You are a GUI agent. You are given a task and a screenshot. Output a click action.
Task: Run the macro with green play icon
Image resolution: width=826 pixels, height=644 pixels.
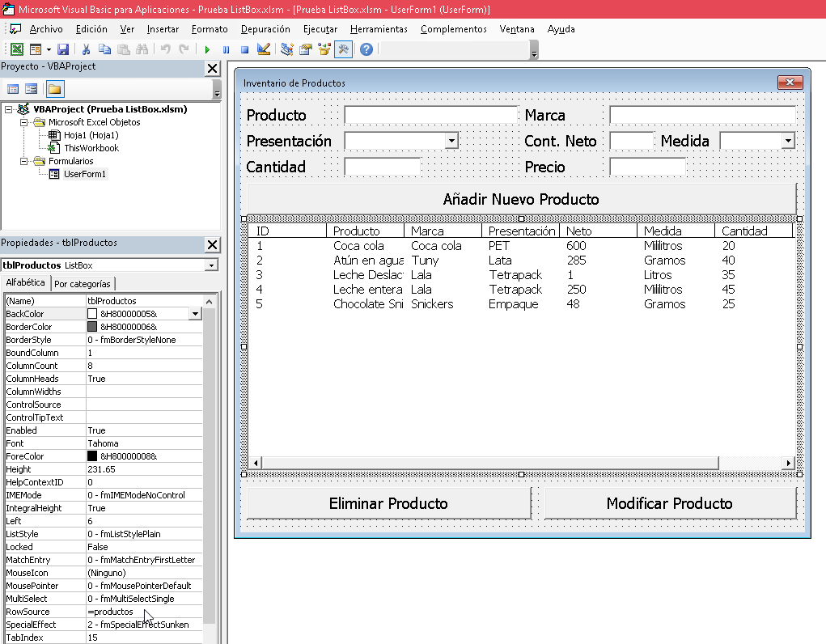pos(207,49)
